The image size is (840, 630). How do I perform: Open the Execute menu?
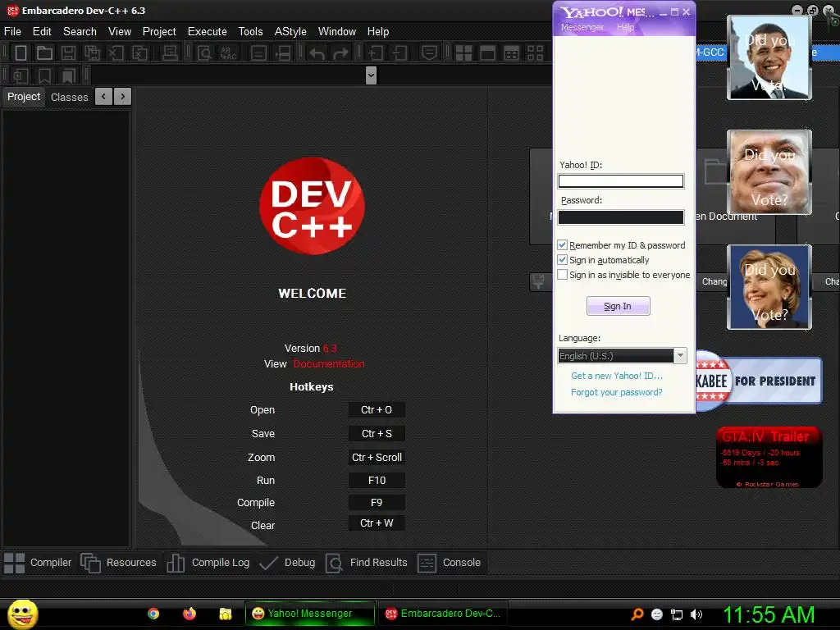(x=208, y=32)
